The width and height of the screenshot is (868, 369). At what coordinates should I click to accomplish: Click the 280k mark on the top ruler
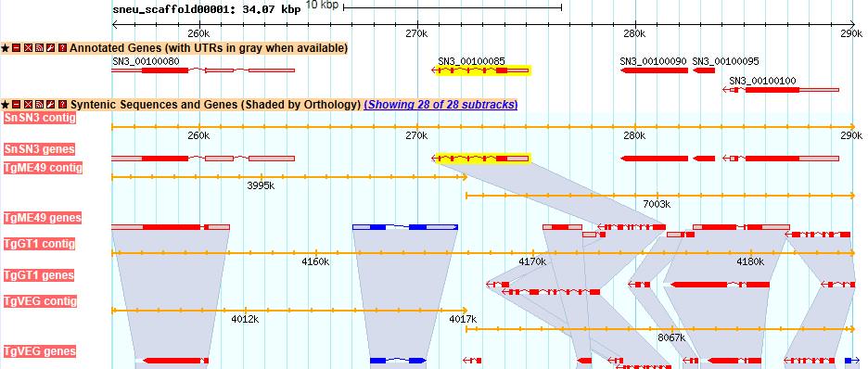[x=634, y=33]
